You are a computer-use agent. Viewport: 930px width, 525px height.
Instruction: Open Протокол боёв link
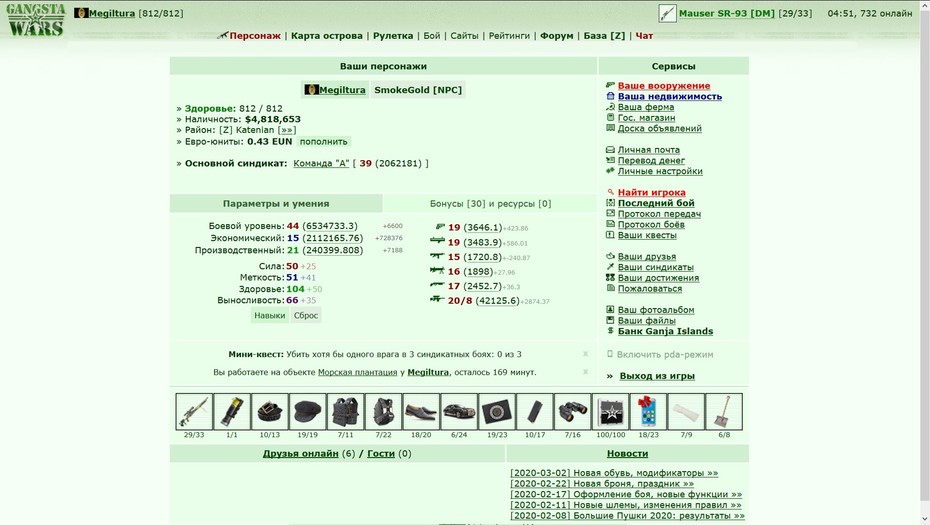point(651,224)
